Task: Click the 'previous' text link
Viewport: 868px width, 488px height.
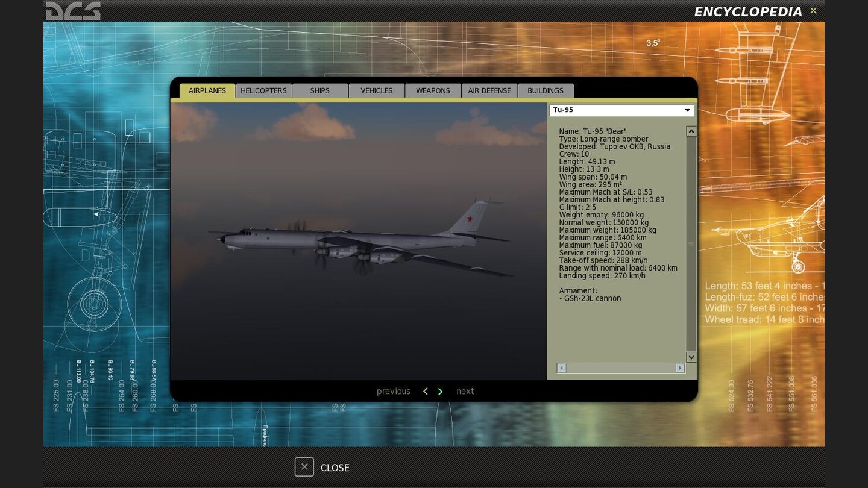Action: click(394, 392)
